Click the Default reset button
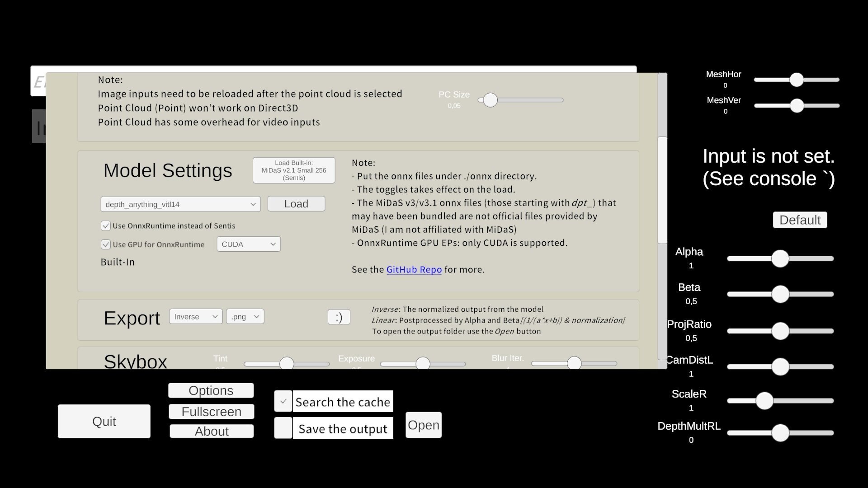Screen dimensions: 868x488 click(x=800, y=220)
